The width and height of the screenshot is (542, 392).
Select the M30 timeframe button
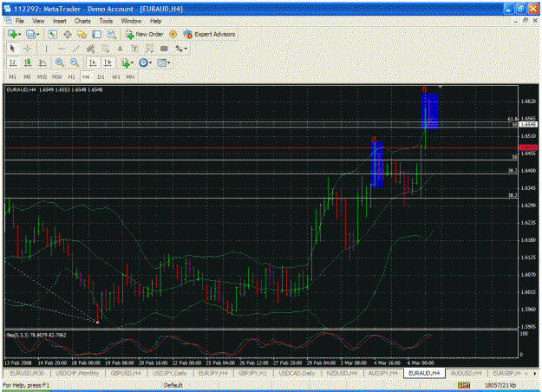tap(56, 76)
